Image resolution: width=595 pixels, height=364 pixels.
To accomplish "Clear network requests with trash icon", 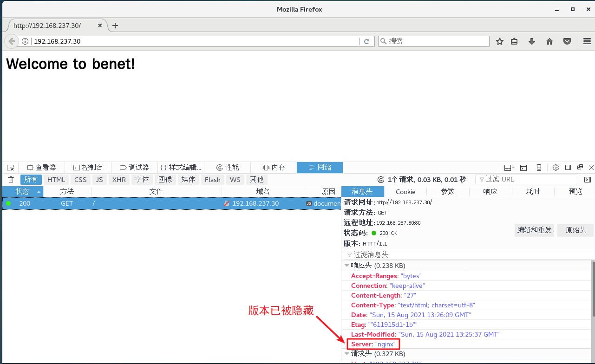I will [x=11, y=180].
